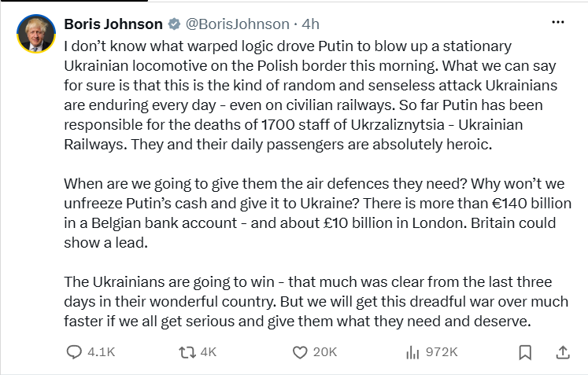Share the tweet with the upload arrow icon
This screenshot has height=375, width=588.
pos(563,352)
